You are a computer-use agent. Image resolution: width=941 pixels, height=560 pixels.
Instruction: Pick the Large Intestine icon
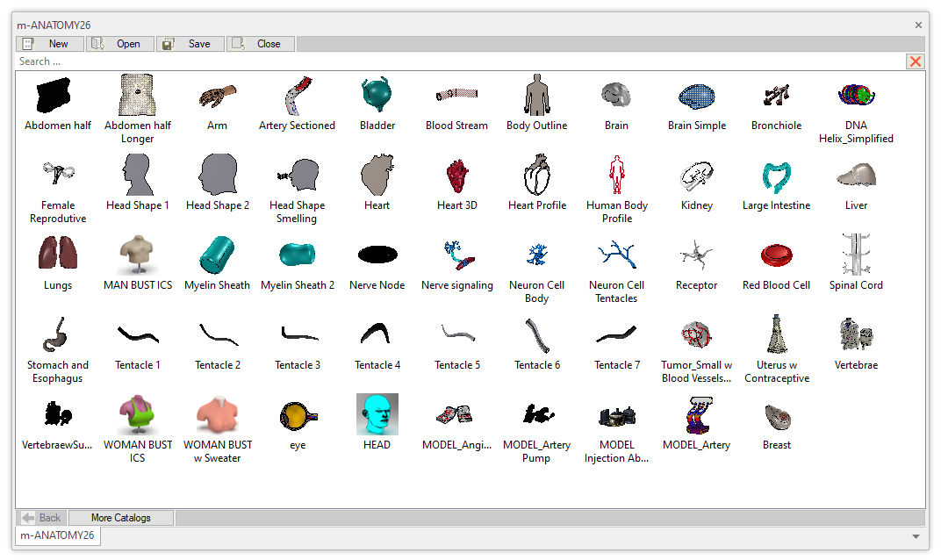click(776, 176)
